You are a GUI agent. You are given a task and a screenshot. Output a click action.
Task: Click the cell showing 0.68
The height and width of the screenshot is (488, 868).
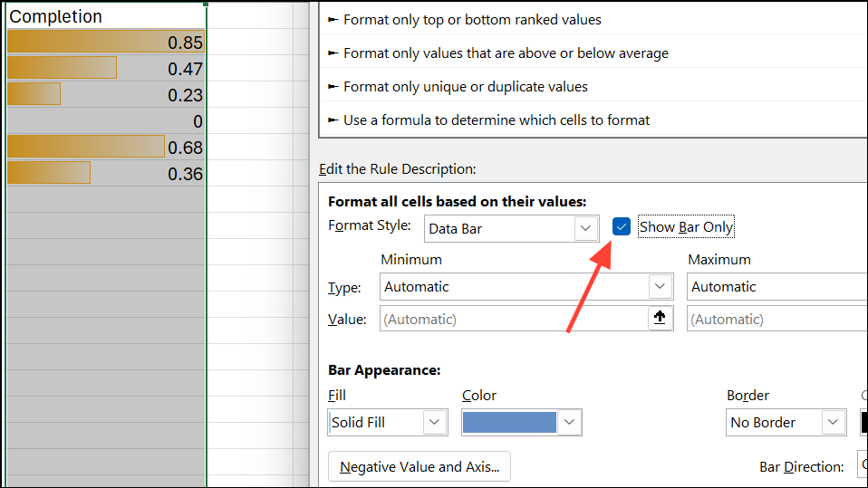click(105, 148)
